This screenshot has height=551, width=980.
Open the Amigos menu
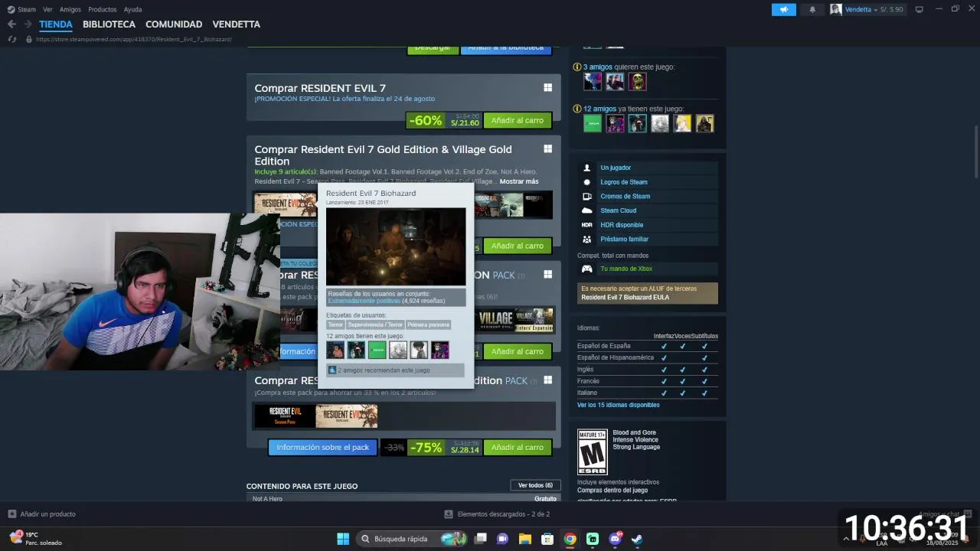[x=70, y=9]
